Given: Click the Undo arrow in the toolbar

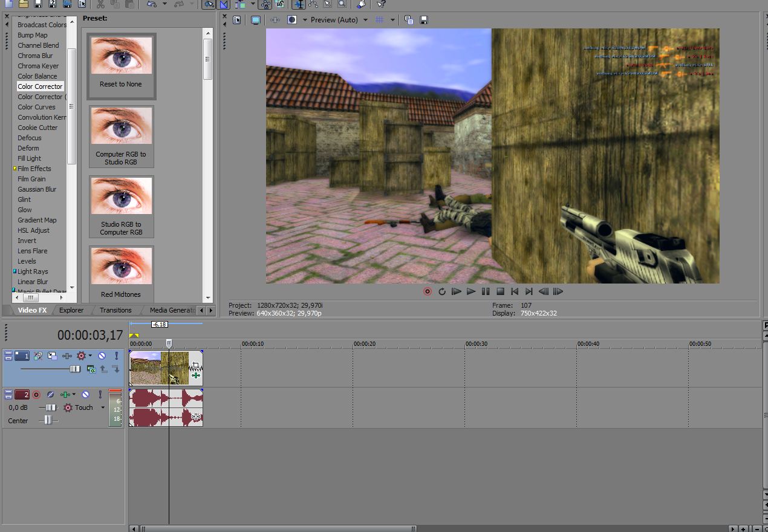Looking at the screenshot, I should 152,4.
